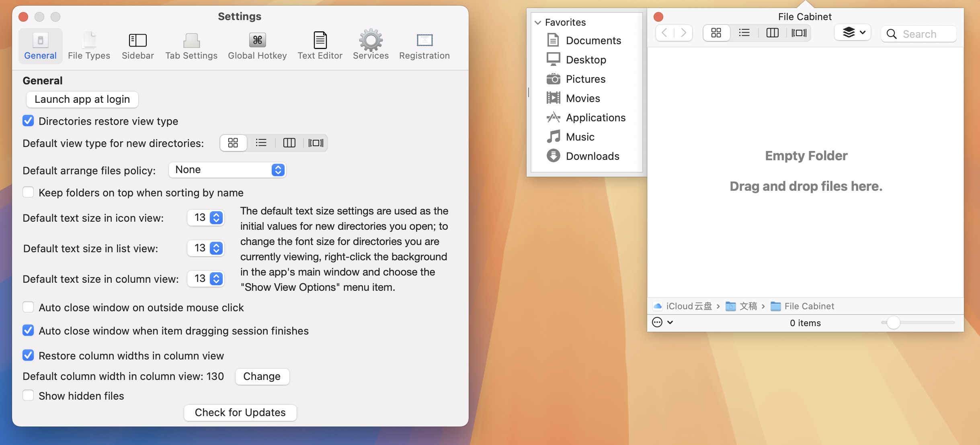
Task: Open the Text Editor settings pane
Action: click(x=320, y=45)
